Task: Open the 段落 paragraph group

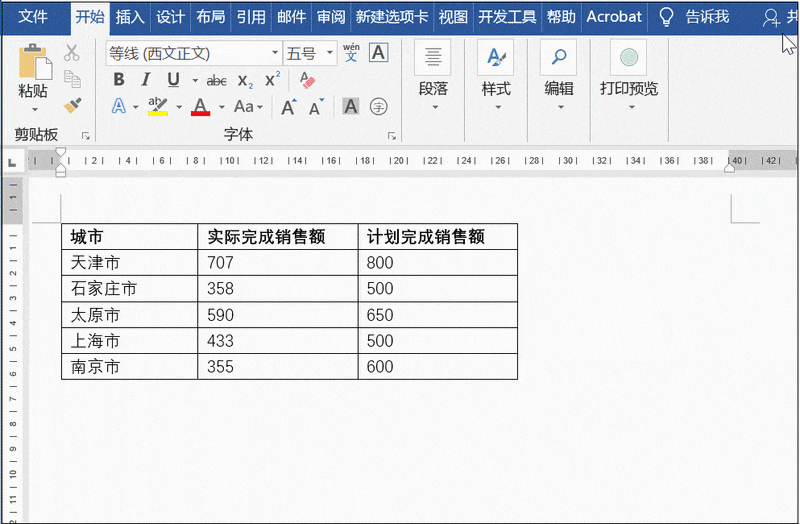Action: 433,77
